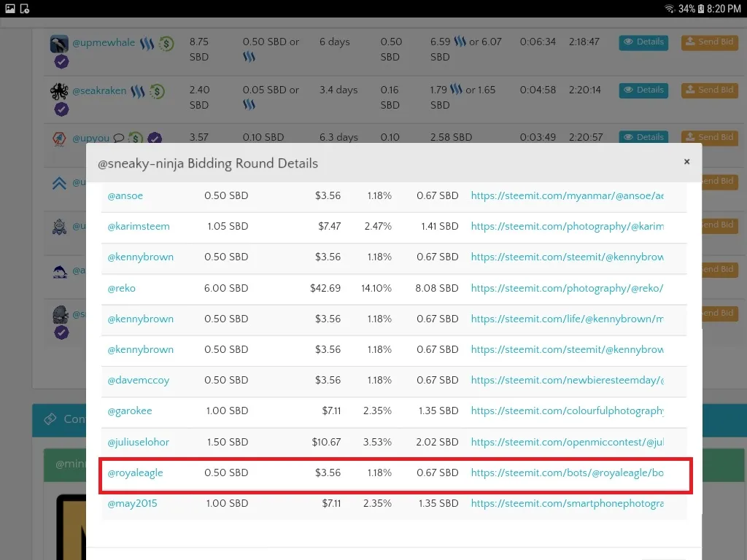Open the steemit myanmar @ansoe post link
Image resolution: width=747 pixels, height=560 pixels.
pyautogui.click(x=568, y=195)
